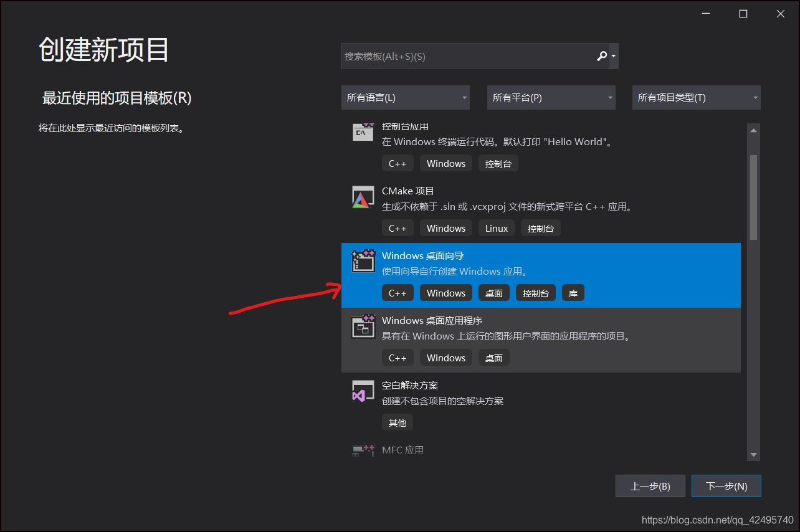Click the 上一步(B) button
This screenshot has height=532, width=800.
pos(650,487)
